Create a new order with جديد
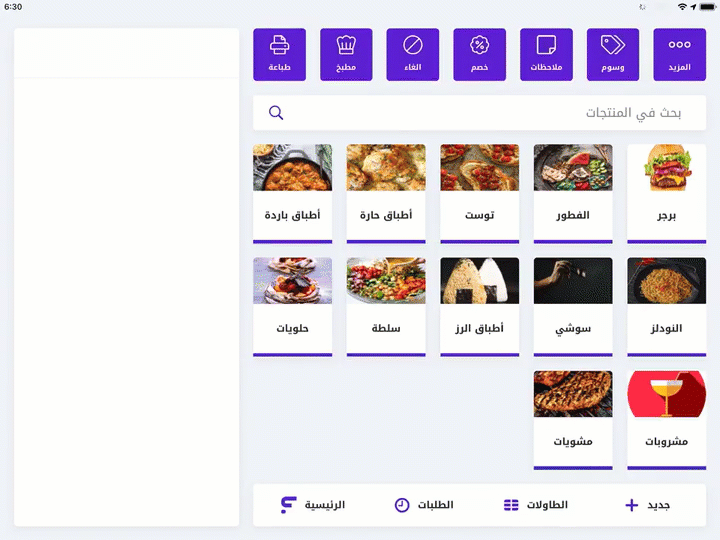 (x=647, y=505)
